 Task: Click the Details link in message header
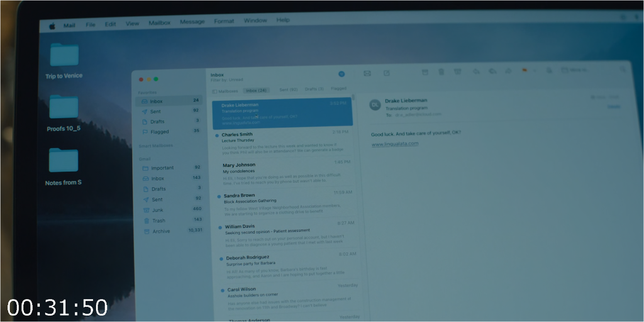(614, 107)
